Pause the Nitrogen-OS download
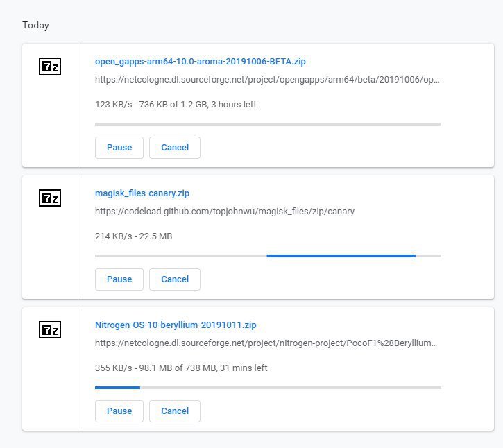Screen dimensions: 503x448 pyautogui.click(x=119, y=411)
